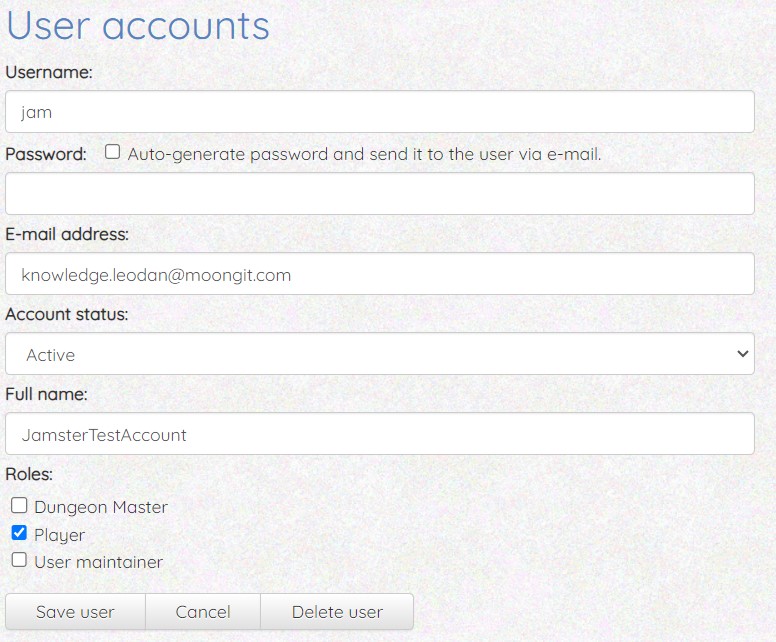Enable auto-generate password checkbox
The height and width of the screenshot is (642, 776).
coord(113,153)
